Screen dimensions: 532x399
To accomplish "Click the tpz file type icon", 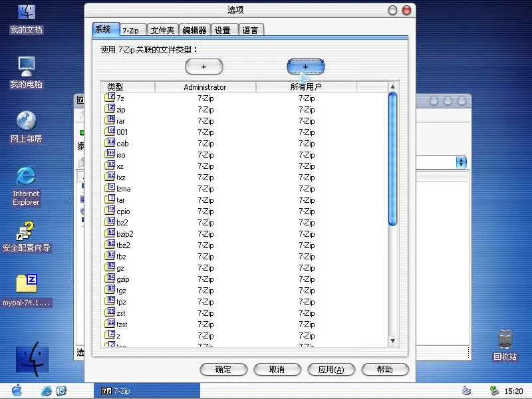I will tap(110, 301).
